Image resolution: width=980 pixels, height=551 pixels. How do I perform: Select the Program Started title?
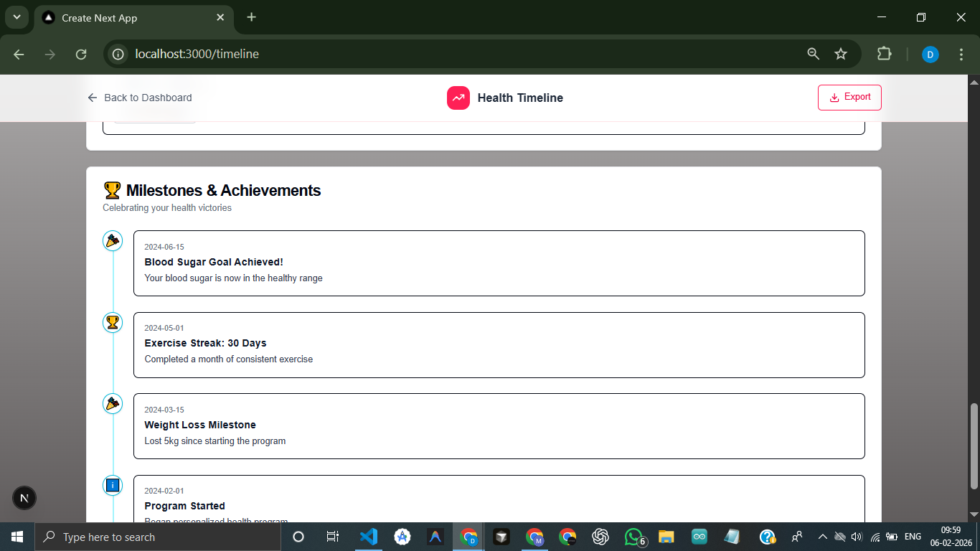click(x=184, y=506)
